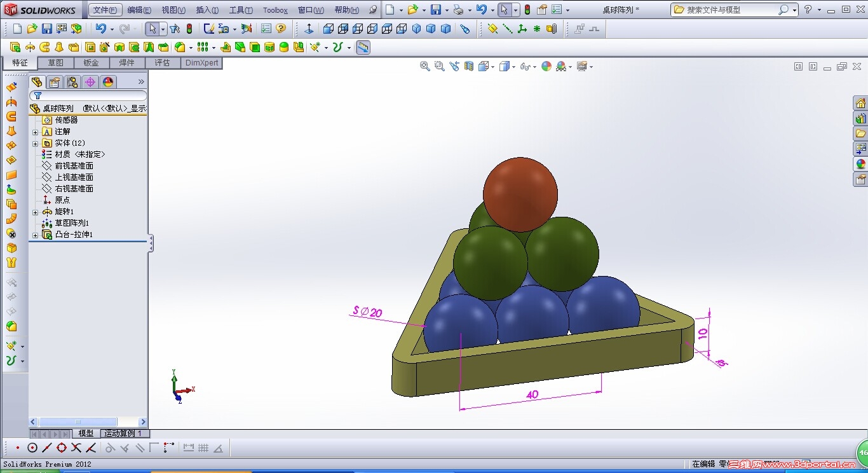Open the 视图(V) menu
This screenshot has width=868, height=473.
pos(173,10)
